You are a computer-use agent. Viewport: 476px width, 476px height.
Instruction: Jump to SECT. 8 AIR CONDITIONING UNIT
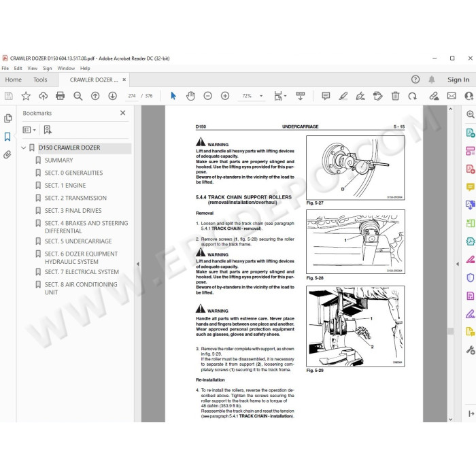(x=81, y=288)
